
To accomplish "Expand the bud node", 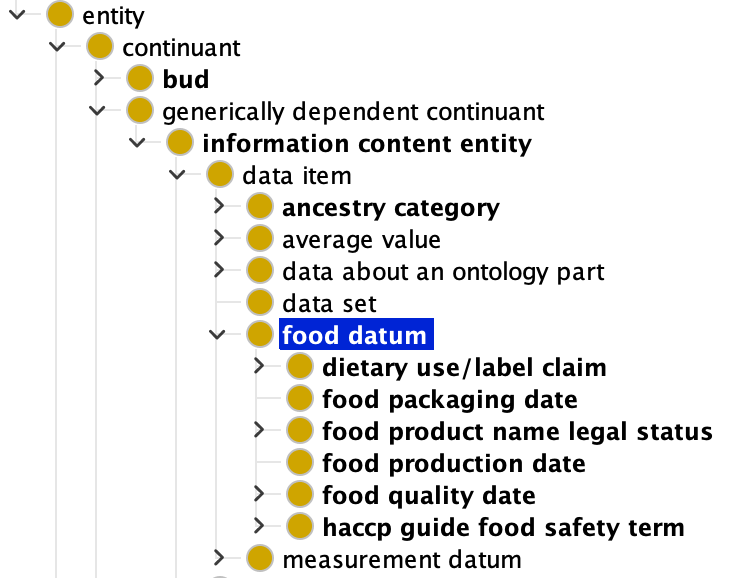I will [98, 78].
